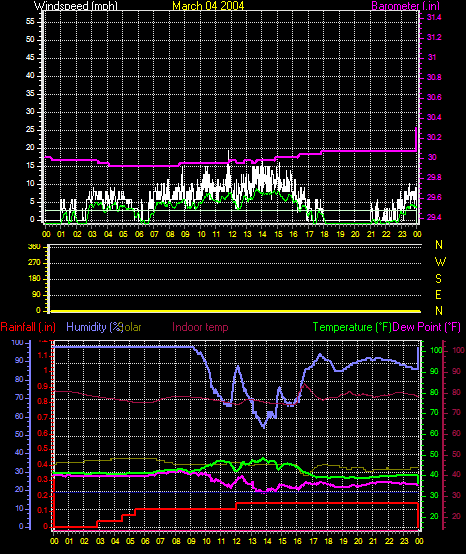Click the 30.4 barometer scale value
466x554 pixels.
coord(434,117)
